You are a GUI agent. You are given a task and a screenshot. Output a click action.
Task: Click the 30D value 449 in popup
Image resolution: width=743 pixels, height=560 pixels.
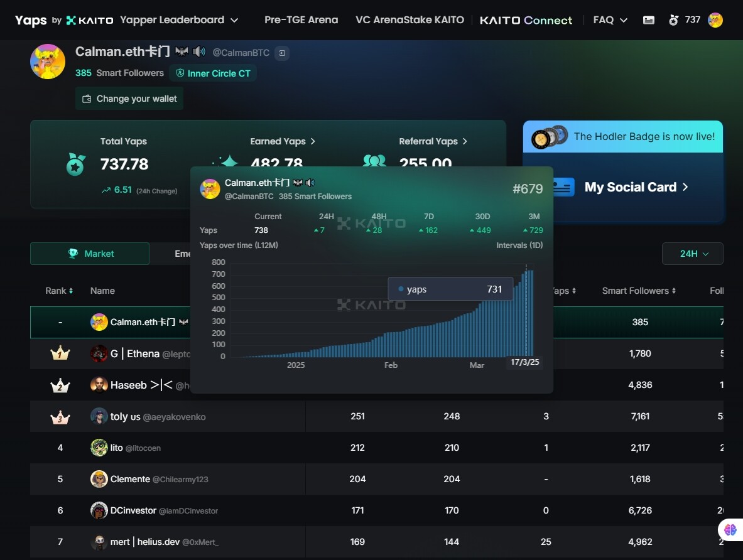coord(480,230)
